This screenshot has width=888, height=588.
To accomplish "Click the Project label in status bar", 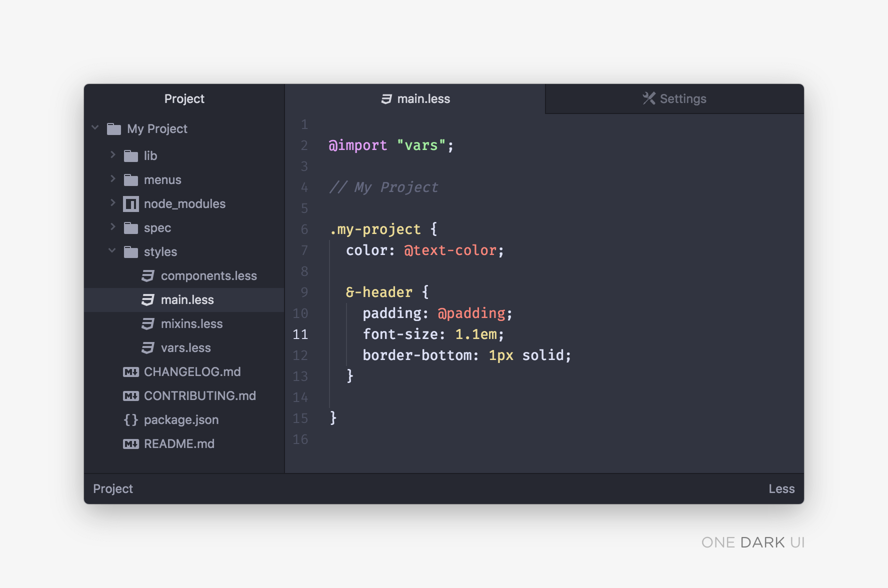I will [113, 489].
